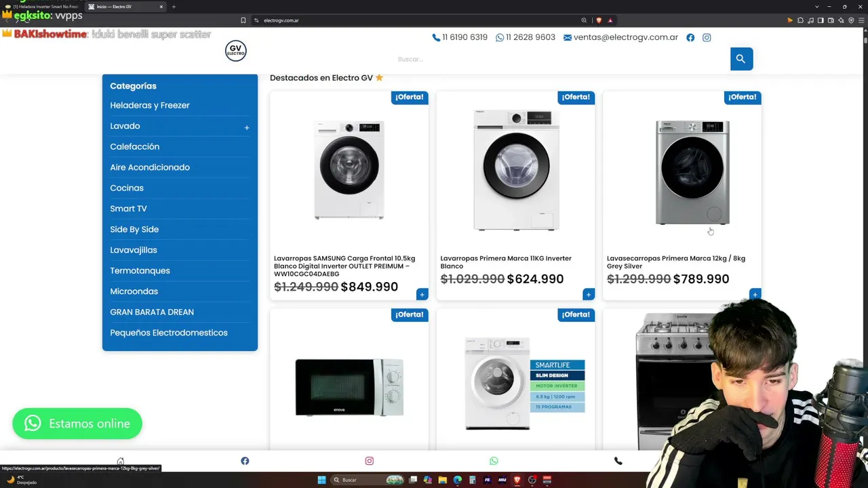Add the 11KG Inverter washer to cart

tap(589, 294)
